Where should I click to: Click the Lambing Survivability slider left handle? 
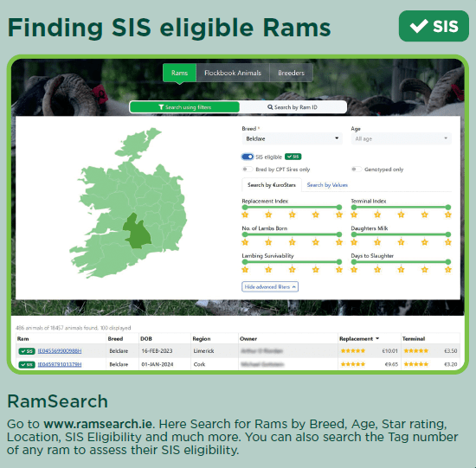point(245,262)
